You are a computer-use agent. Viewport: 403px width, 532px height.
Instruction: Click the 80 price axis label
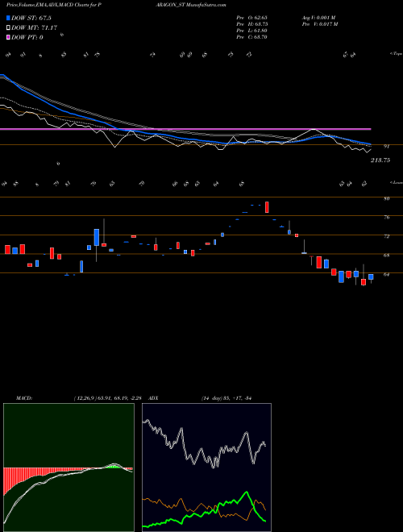386,198
